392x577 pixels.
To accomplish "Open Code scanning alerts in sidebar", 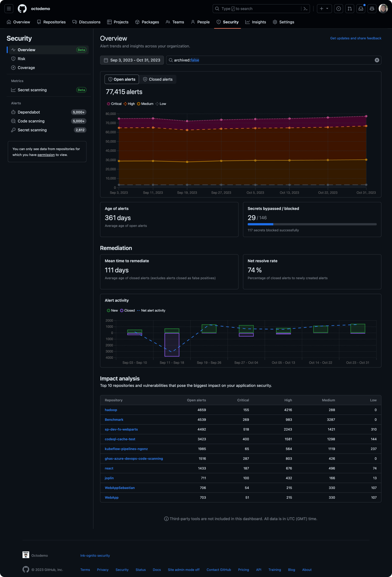I will tap(49, 121).
